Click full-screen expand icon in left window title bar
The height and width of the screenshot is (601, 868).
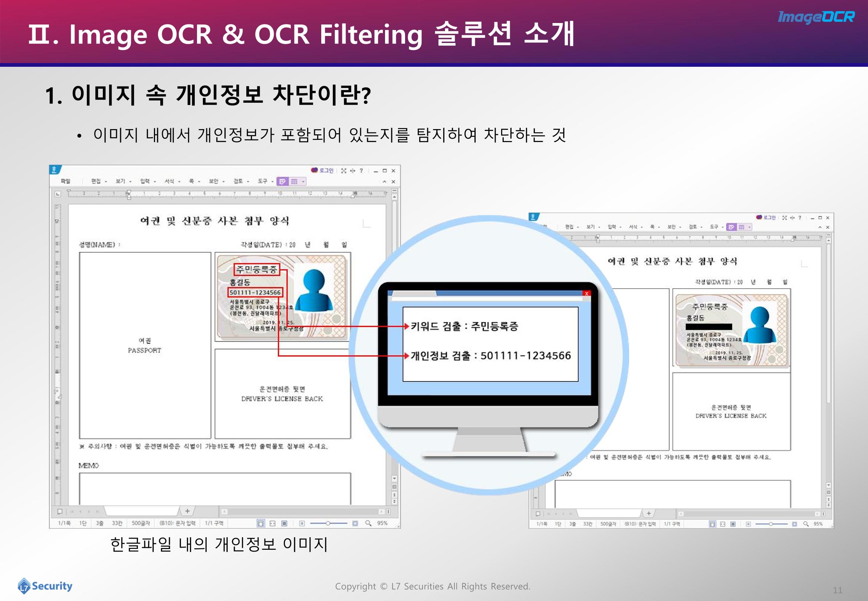click(x=343, y=171)
